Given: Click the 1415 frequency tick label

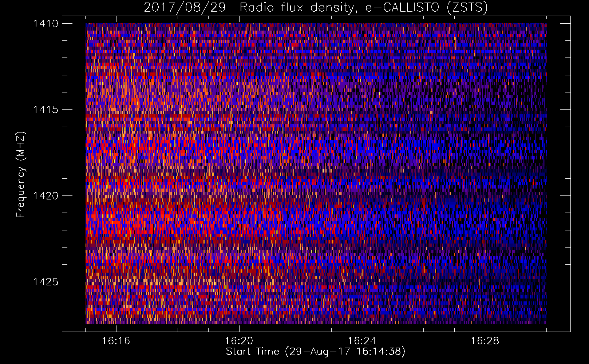Looking at the screenshot, I should [46, 110].
